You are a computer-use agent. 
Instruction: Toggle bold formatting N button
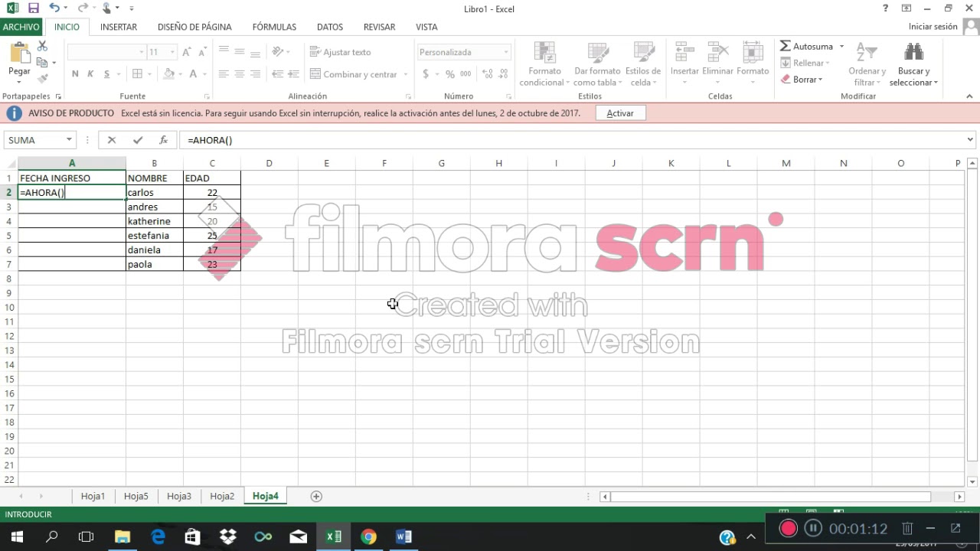click(75, 74)
